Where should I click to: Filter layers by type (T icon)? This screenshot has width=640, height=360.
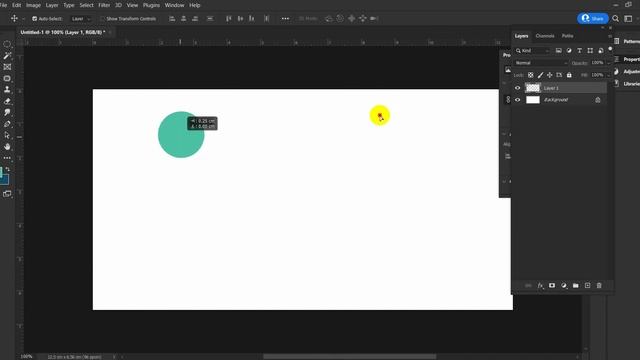tap(579, 51)
